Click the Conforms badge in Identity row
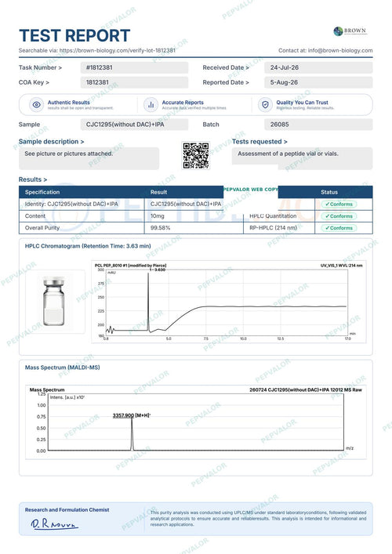This screenshot has width=392, height=554. pyautogui.click(x=339, y=205)
